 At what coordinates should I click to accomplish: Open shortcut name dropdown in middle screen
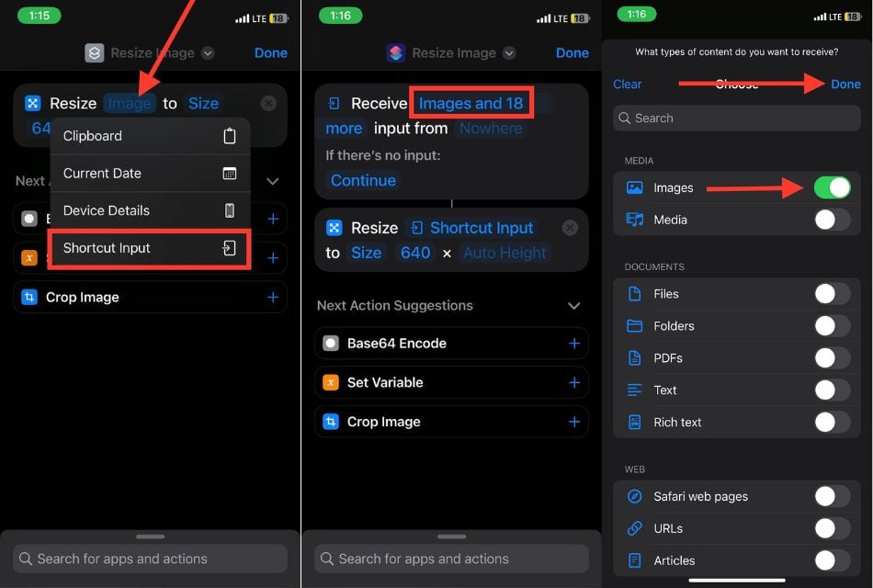point(509,53)
